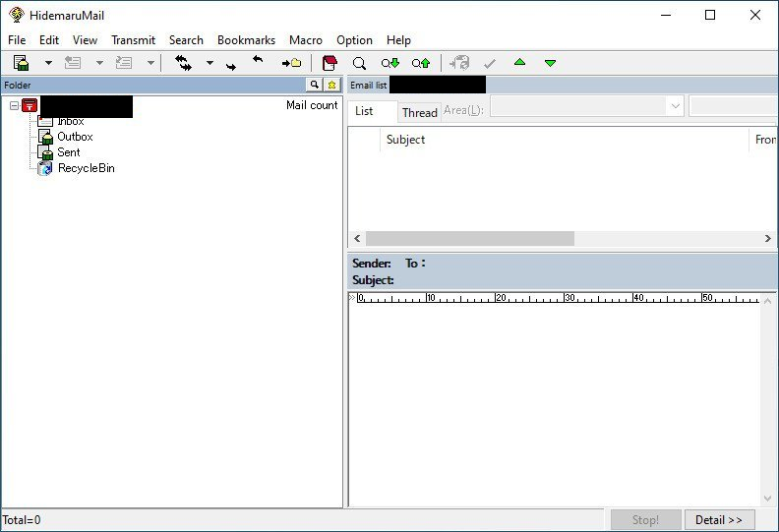Click the Move to folder icon
Image resolution: width=779 pixels, height=532 pixels.
pos(291,63)
